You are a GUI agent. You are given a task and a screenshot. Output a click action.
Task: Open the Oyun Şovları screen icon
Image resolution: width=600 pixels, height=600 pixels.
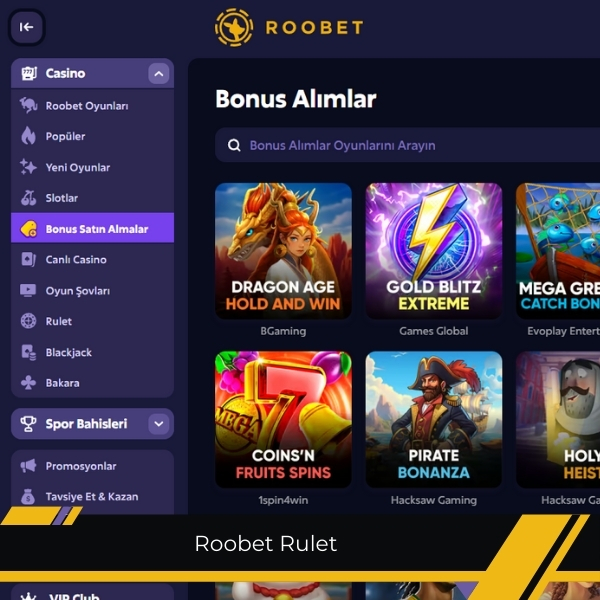(x=28, y=290)
